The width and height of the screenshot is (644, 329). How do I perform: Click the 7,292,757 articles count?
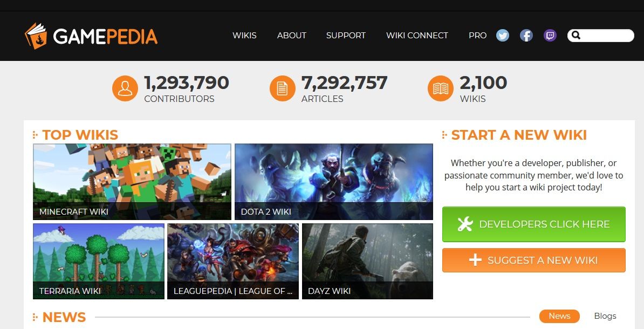pos(344,83)
